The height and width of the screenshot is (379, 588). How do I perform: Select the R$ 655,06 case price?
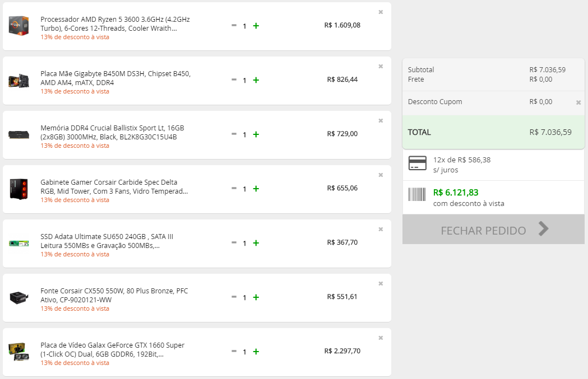(x=342, y=188)
